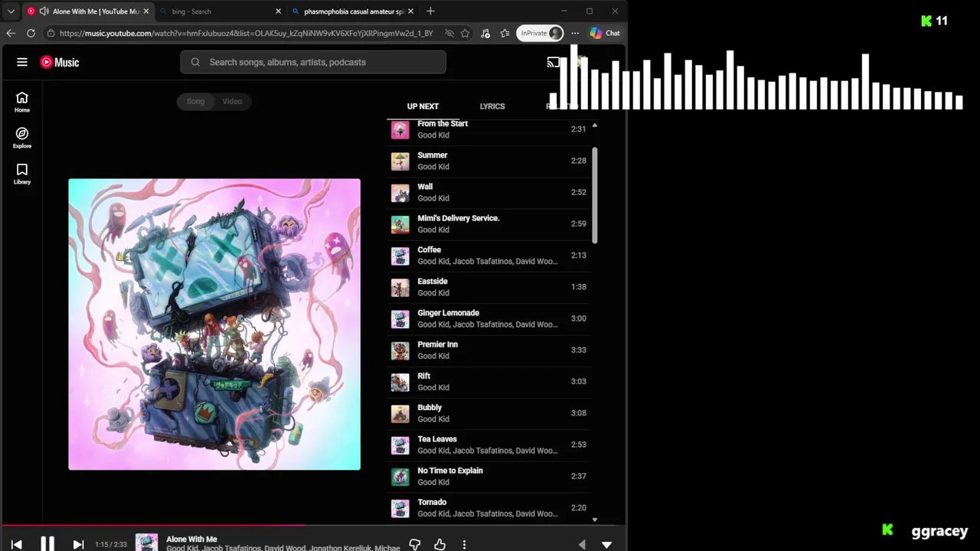Play Tea Leaves from the queue
Viewport: 980px width, 551px height.
489,445
